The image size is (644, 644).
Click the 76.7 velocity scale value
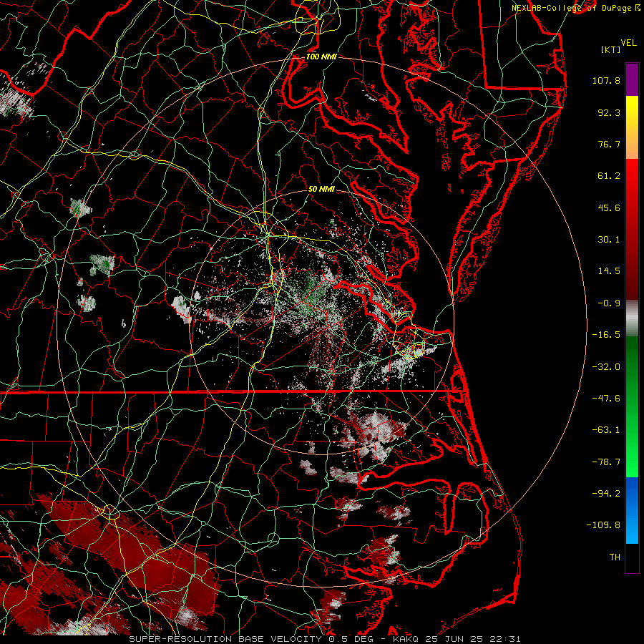tap(609, 144)
